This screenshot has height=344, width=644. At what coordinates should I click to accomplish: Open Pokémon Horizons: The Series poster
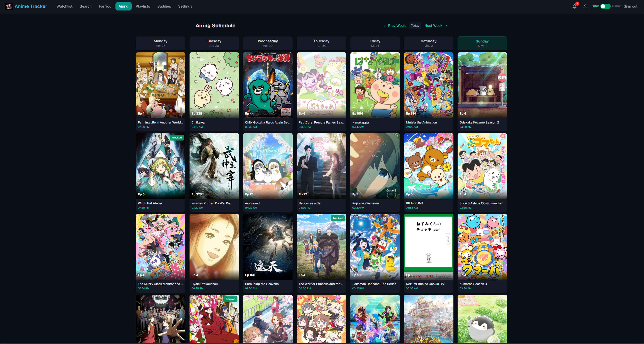coord(375,247)
